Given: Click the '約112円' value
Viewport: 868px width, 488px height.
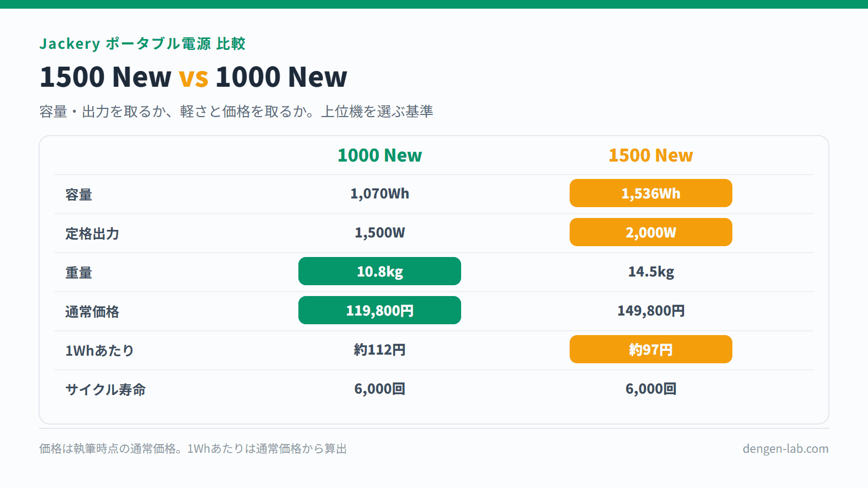Looking at the screenshot, I should (380, 350).
